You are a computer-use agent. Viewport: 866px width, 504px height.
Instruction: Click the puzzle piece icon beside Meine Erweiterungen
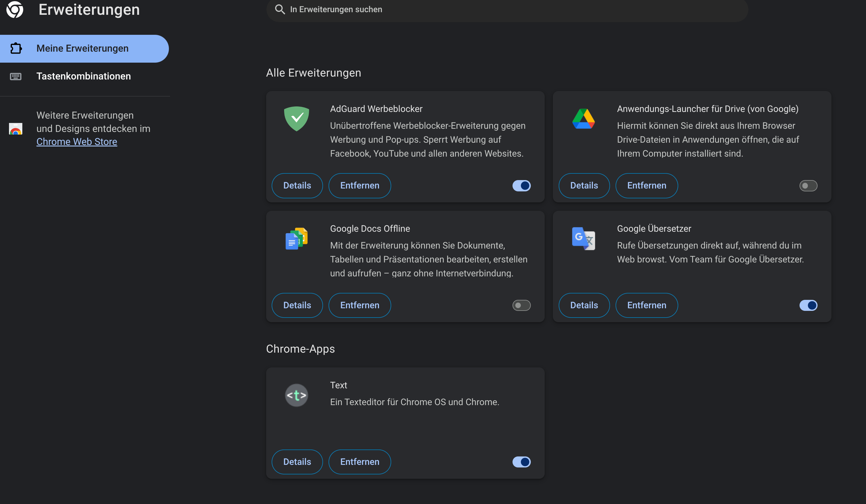tap(16, 48)
